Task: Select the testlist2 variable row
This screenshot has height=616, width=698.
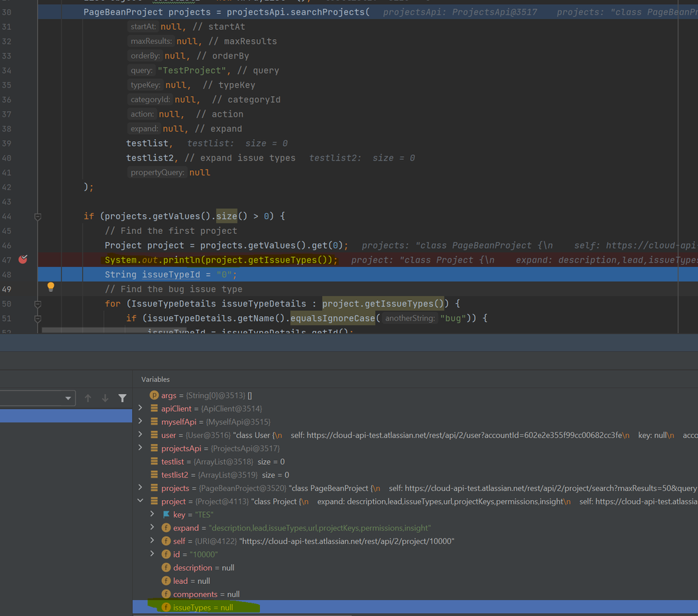Action: 415,475
